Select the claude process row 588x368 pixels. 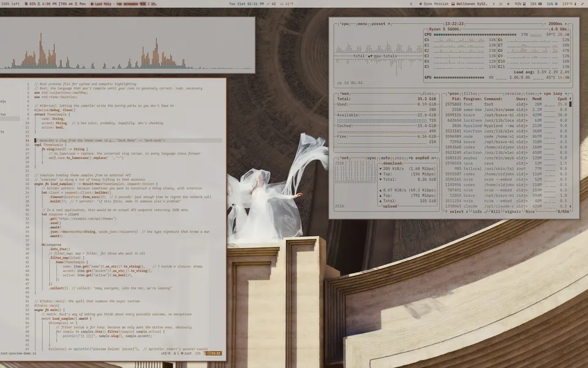[x=507, y=206]
